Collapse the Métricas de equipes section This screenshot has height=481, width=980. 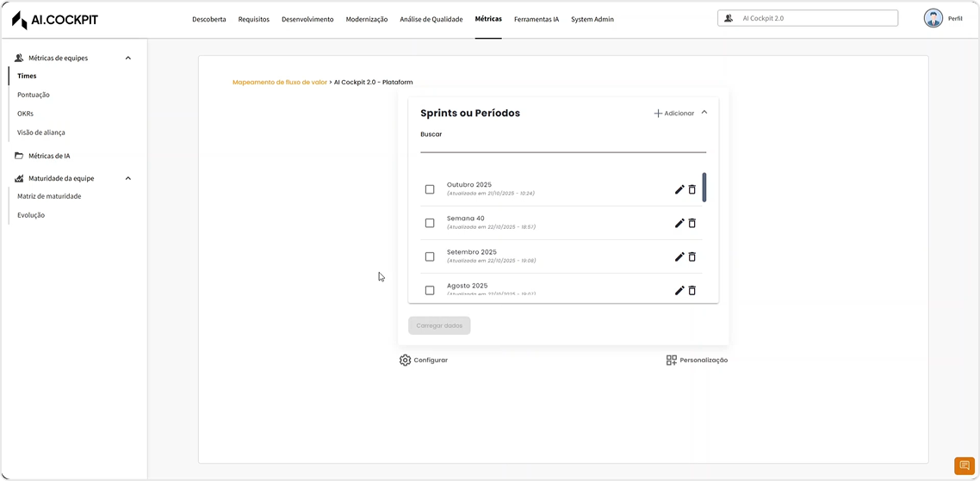128,59
